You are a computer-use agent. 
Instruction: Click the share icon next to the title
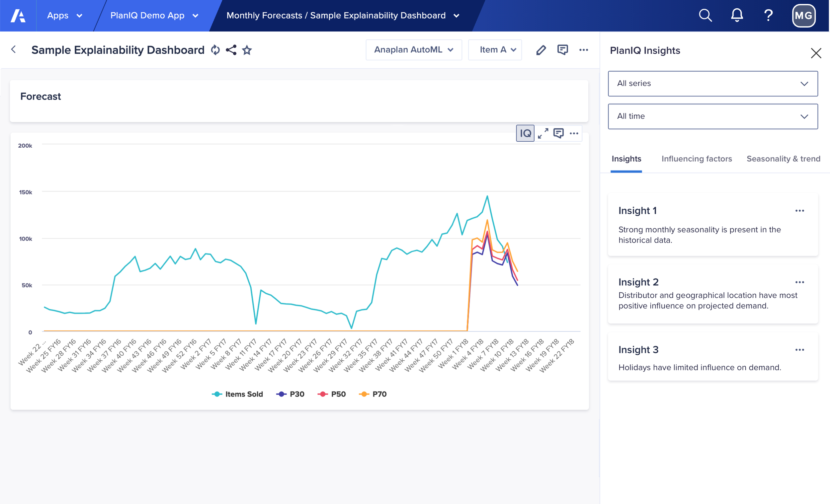[231, 50]
